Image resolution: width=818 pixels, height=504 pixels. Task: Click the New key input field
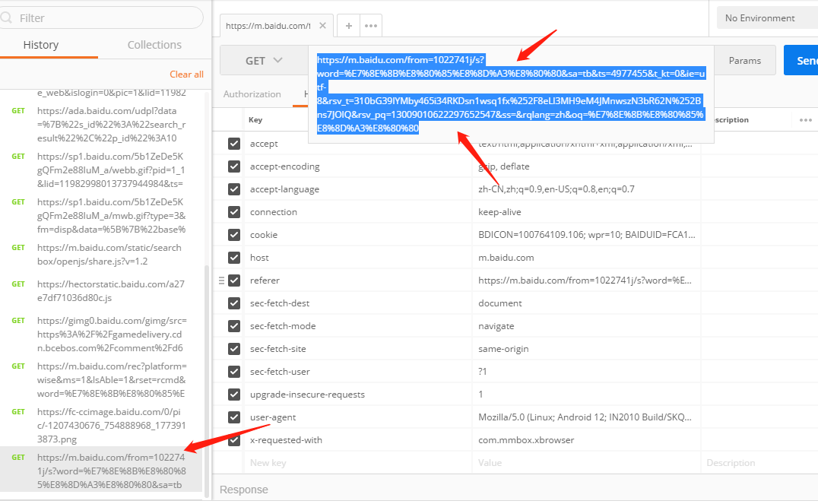coord(358,463)
